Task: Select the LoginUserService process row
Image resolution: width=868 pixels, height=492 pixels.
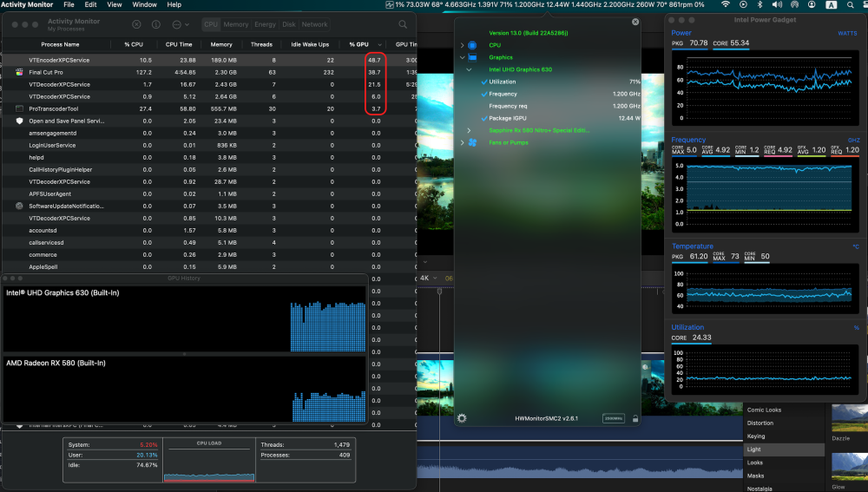Action: 209,145
